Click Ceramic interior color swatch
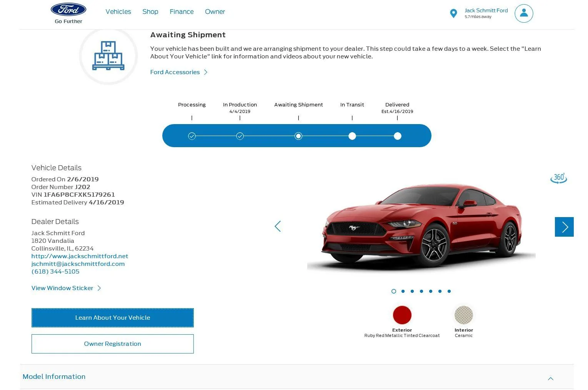Viewport: 588px width, 390px height. (464, 315)
